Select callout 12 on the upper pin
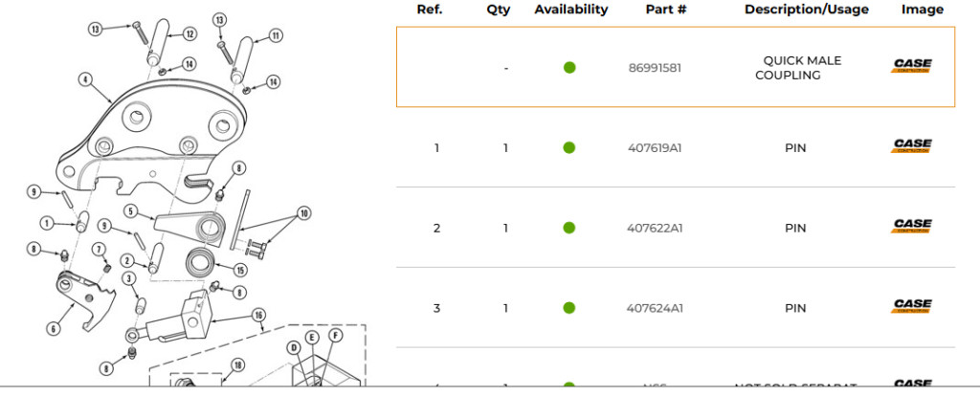Viewport: 980px width, 396px height. (190, 33)
